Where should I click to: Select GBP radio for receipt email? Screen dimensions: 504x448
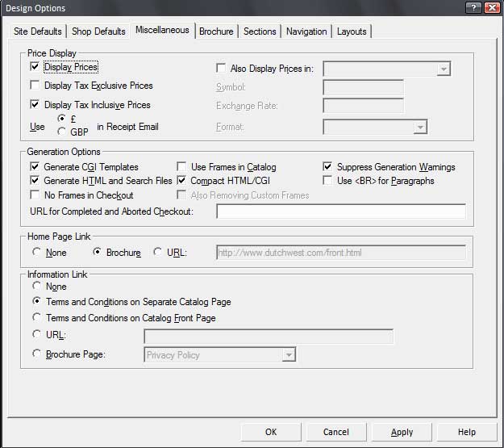(x=61, y=132)
